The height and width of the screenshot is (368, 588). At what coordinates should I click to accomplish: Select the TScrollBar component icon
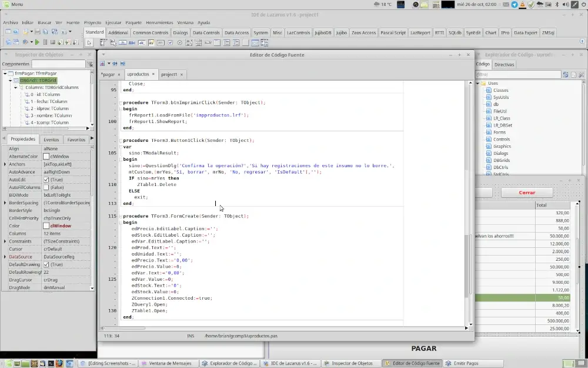(x=208, y=43)
